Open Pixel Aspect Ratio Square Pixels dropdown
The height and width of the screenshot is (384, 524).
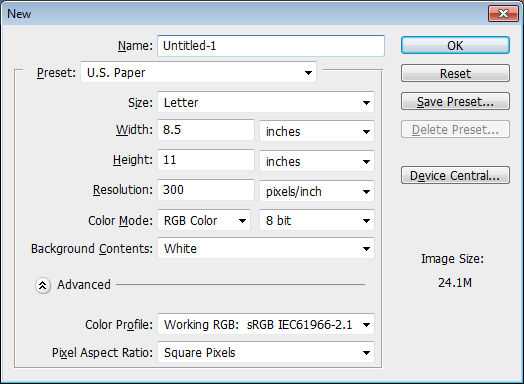coord(266,353)
